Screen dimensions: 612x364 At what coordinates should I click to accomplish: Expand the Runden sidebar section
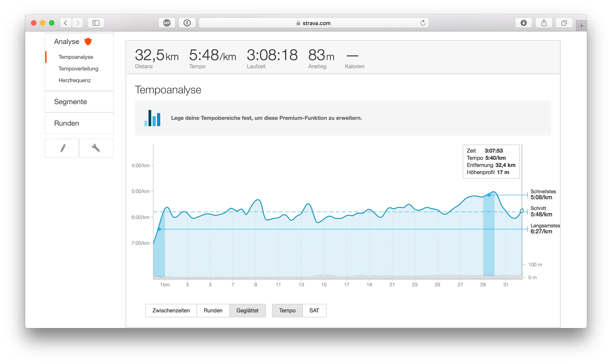67,123
